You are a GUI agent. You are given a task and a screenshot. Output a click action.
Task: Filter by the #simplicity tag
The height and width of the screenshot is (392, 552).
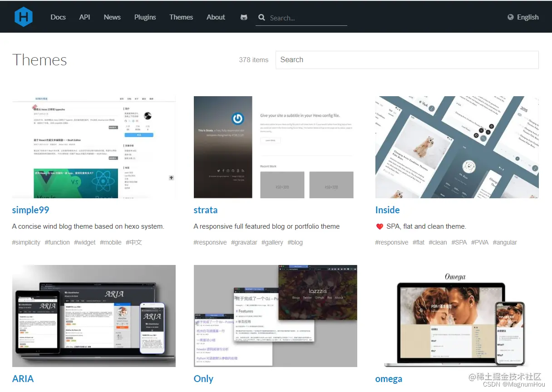tap(26, 242)
